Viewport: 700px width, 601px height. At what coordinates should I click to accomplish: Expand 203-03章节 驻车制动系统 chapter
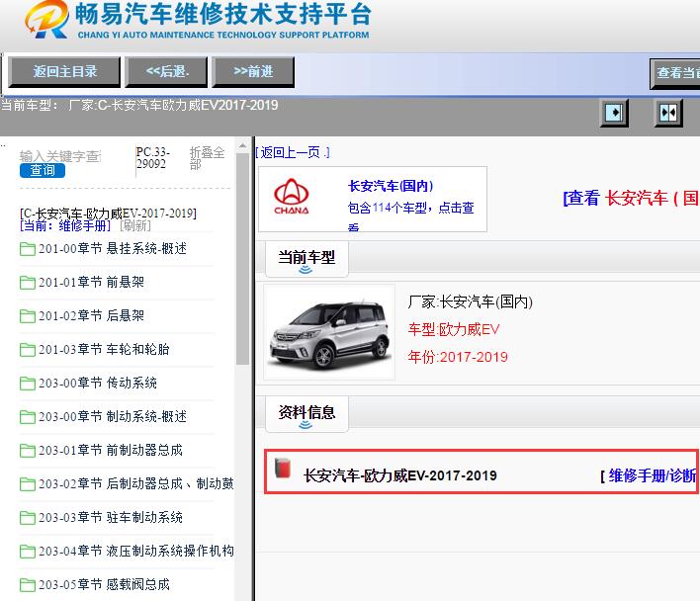click(x=111, y=518)
